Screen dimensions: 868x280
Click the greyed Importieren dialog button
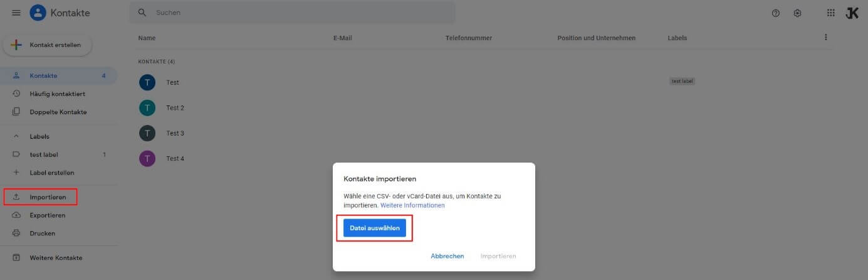(x=498, y=256)
